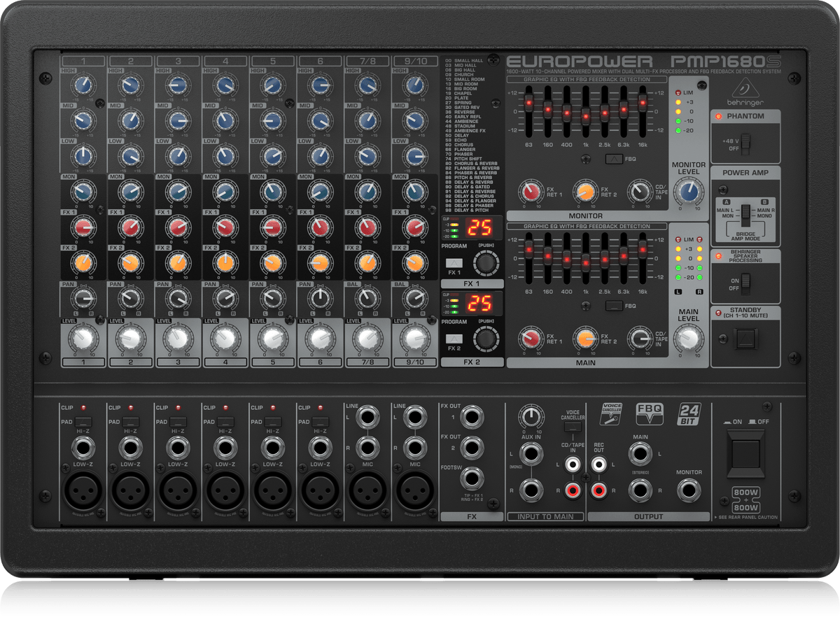Click the FOOTSW jack
The width and height of the screenshot is (840, 617).
pos(473,479)
